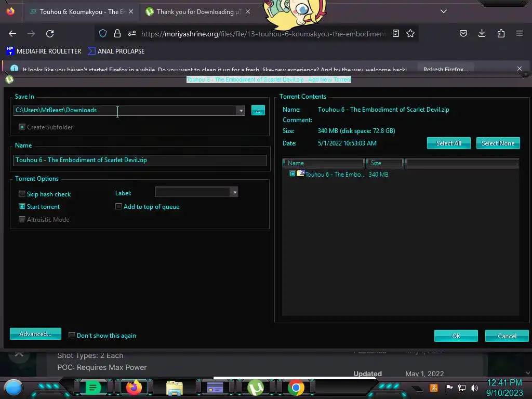Open green notes app in taskbar

coord(93,388)
